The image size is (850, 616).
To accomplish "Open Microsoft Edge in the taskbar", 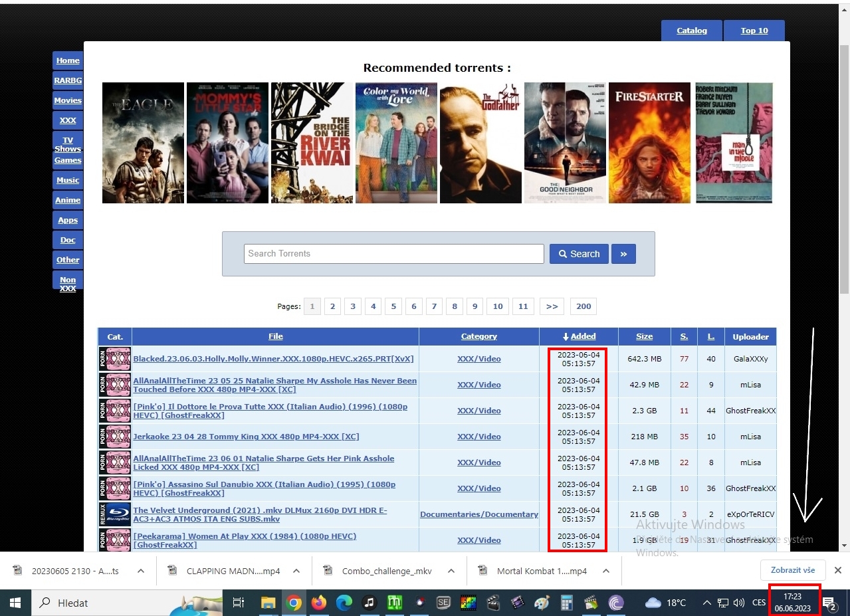I will 344,603.
